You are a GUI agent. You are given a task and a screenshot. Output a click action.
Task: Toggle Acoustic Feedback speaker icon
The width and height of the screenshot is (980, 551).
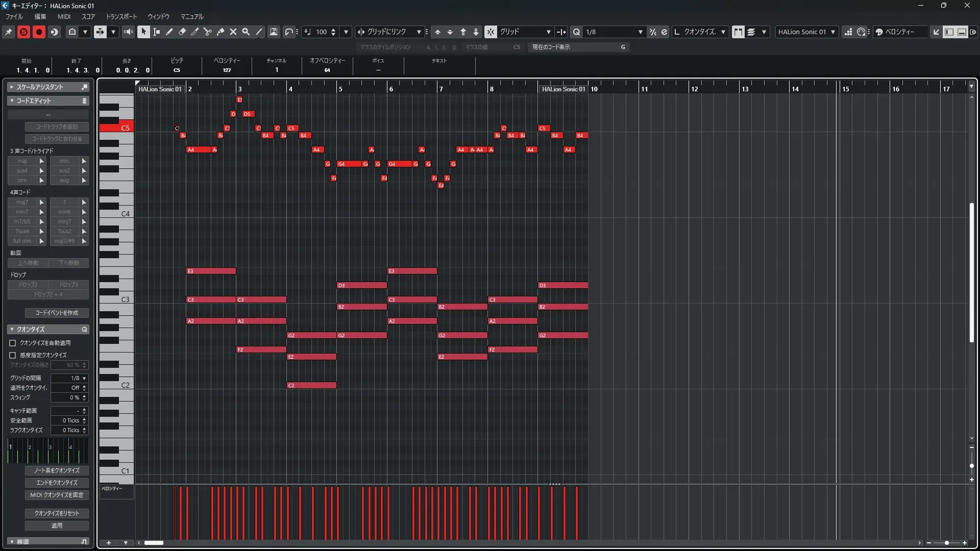(128, 32)
